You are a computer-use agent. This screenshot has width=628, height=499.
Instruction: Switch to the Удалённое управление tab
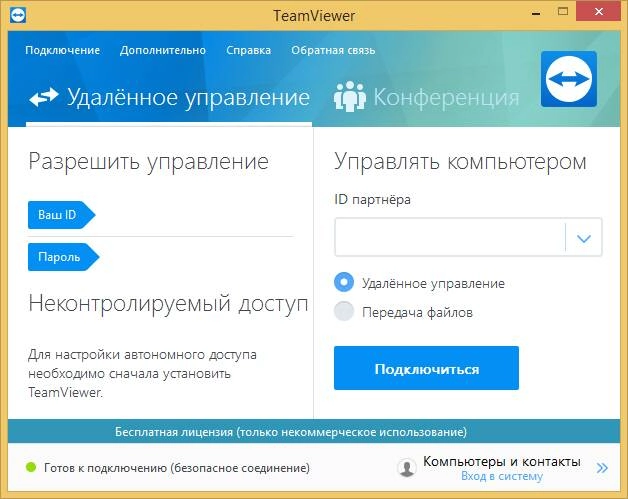point(170,97)
